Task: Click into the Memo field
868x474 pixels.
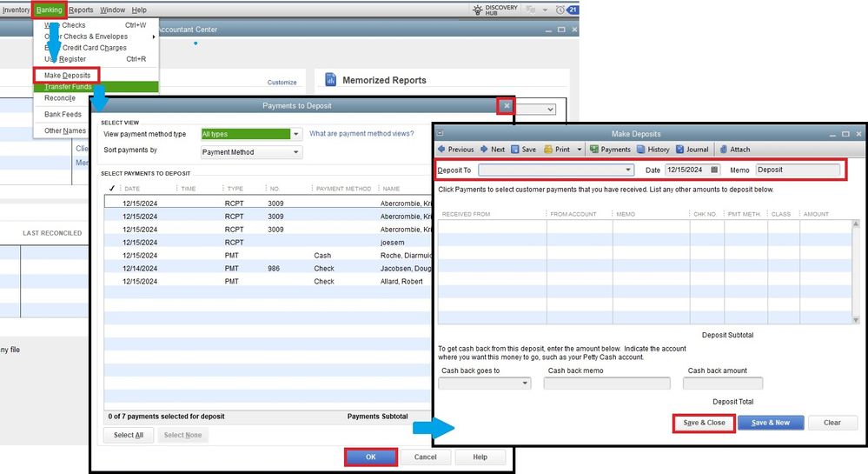Action: (798, 170)
